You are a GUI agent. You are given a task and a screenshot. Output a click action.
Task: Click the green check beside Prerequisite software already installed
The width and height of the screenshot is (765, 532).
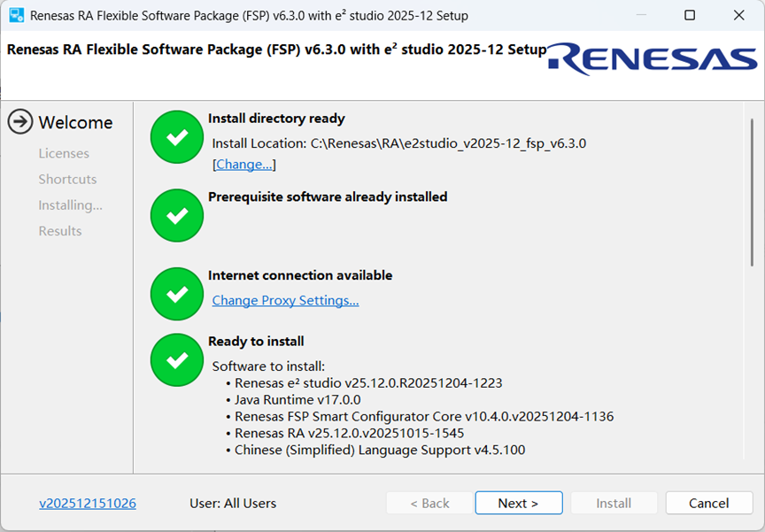tap(177, 215)
